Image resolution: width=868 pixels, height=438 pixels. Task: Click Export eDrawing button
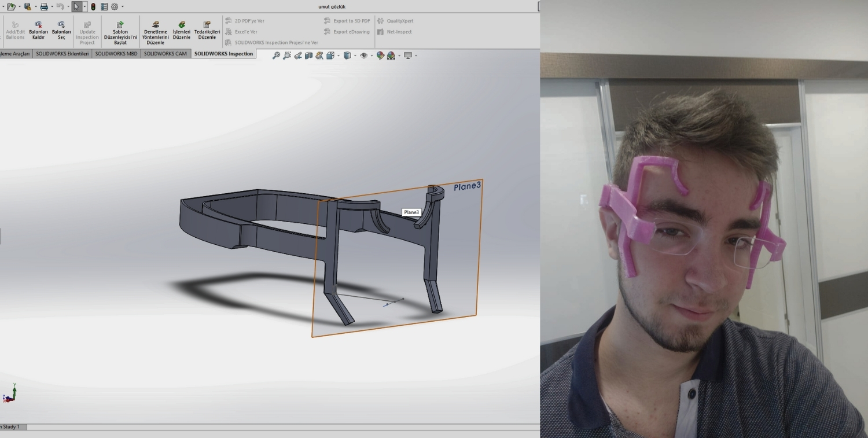(x=347, y=32)
